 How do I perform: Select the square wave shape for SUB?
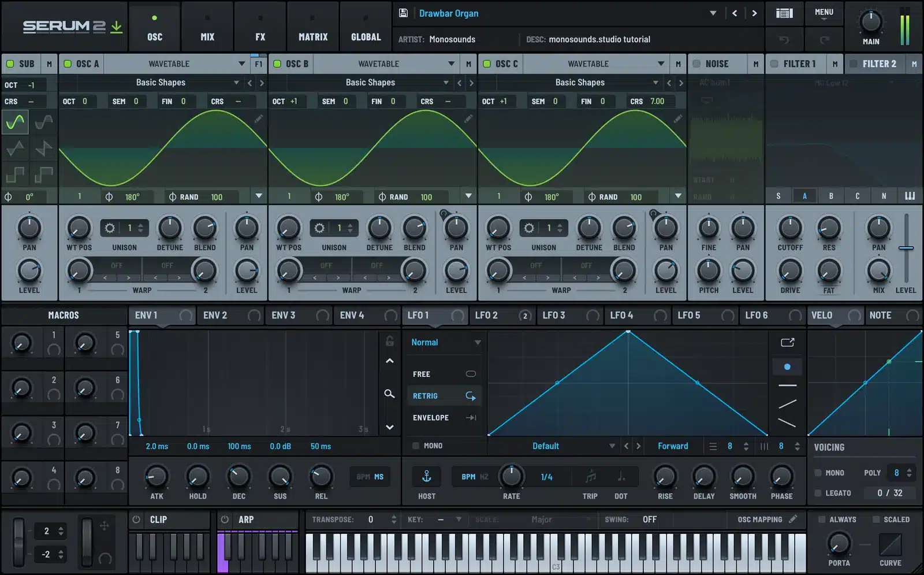tap(15, 174)
